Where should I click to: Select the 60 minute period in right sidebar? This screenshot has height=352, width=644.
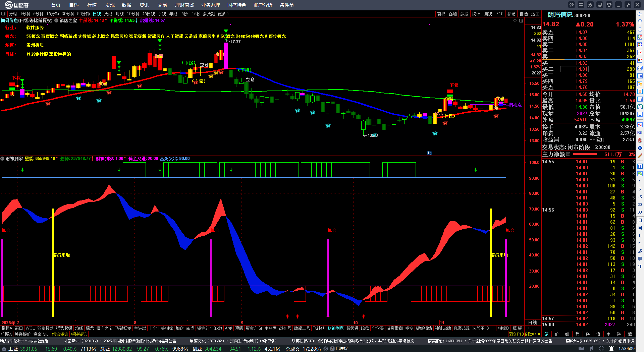click(x=640, y=212)
